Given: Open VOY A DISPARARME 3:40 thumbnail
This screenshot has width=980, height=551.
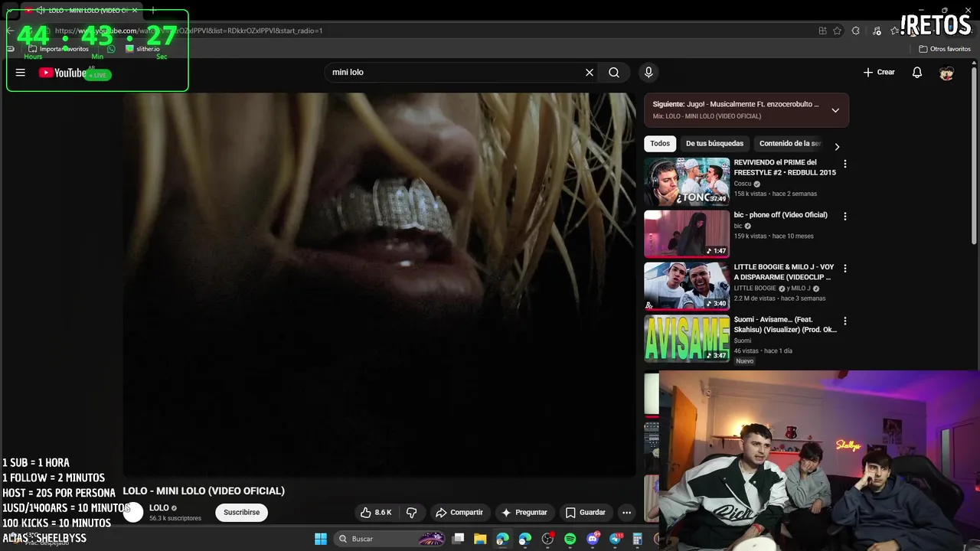Looking at the screenshot, I should [687, 286].
